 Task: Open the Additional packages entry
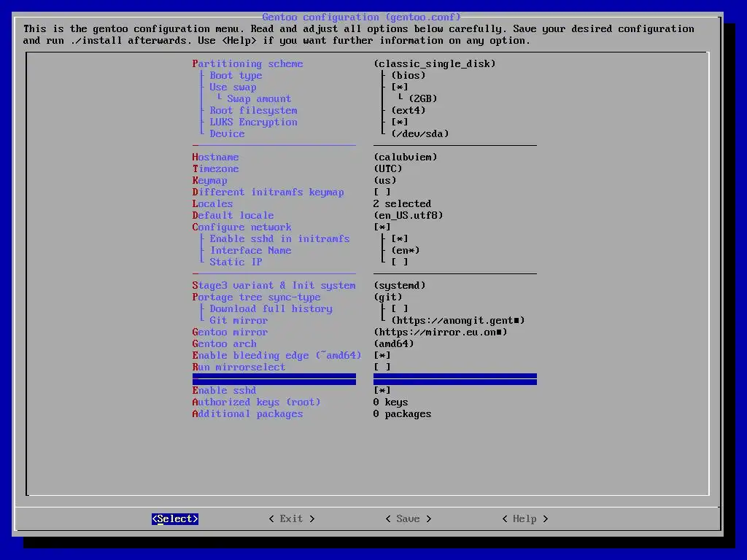click(248, 414)
